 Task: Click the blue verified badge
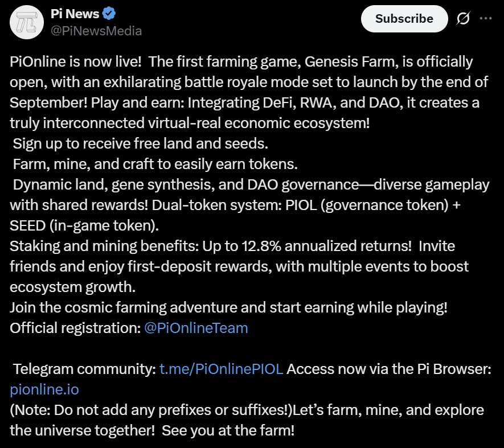[110, 13]
